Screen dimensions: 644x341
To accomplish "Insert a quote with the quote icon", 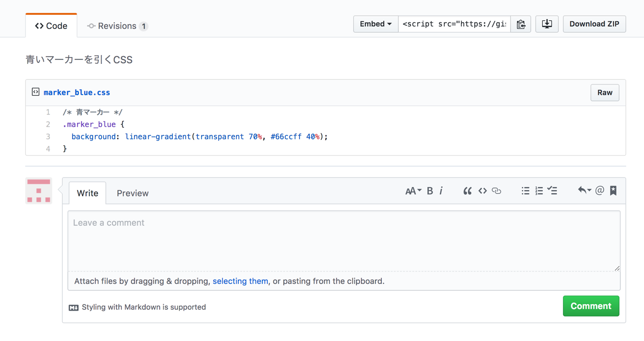I will (x=467, y=191).
